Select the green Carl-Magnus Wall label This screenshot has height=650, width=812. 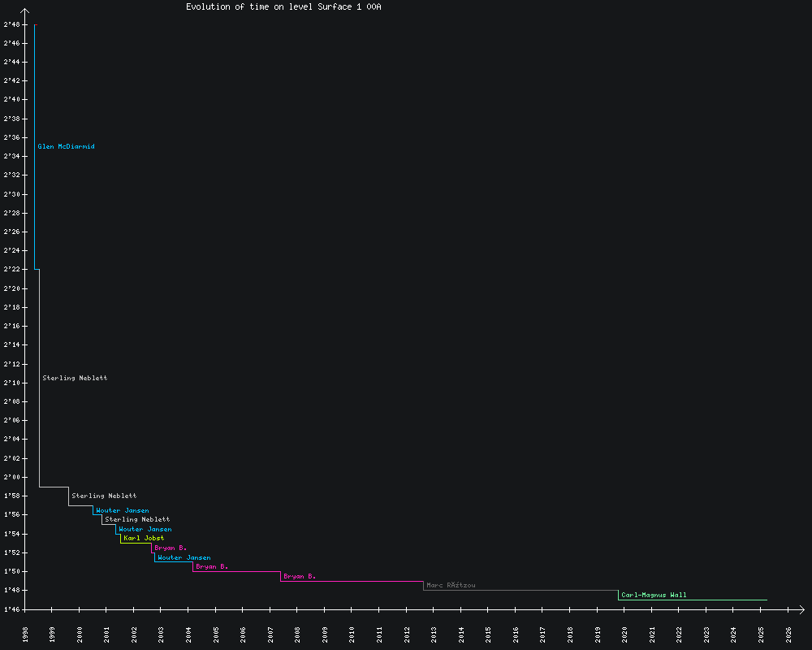[654, 595]
